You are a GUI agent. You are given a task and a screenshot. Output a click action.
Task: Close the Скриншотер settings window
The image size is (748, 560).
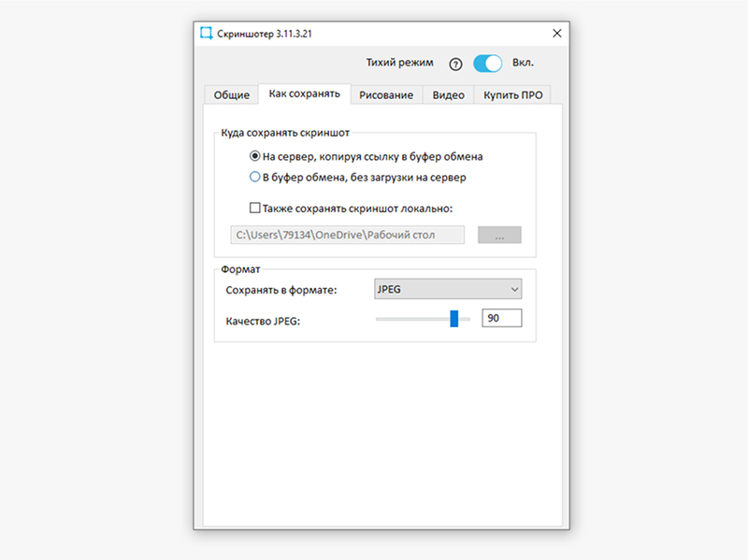click(557, 33)
